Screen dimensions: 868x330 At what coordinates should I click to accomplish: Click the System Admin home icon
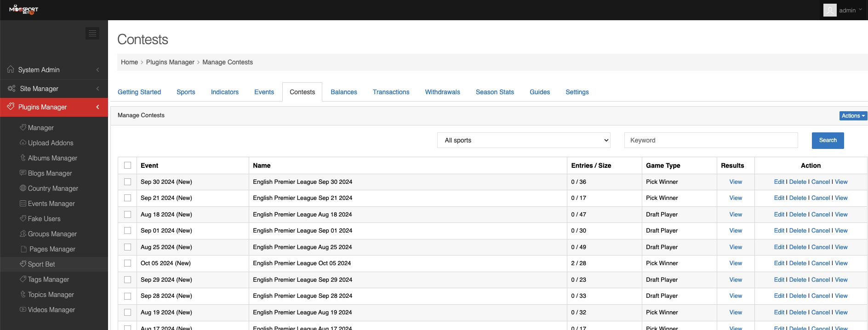coord(11,69)
